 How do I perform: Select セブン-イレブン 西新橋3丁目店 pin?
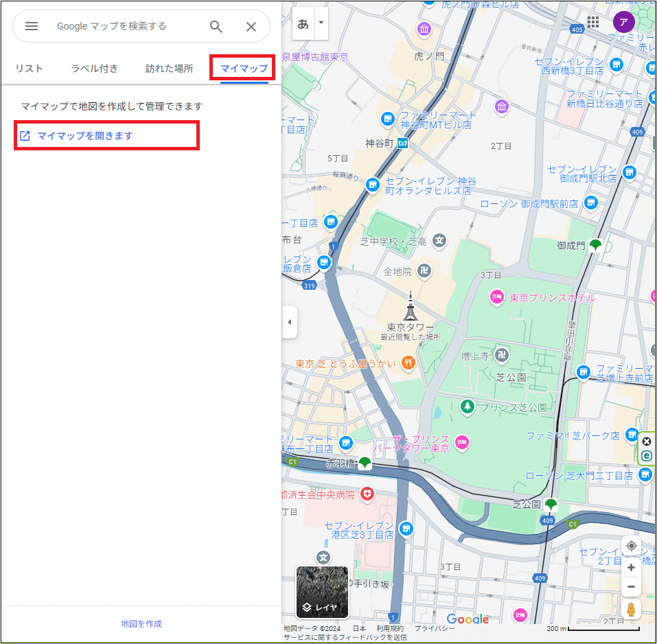pos(616,65)
